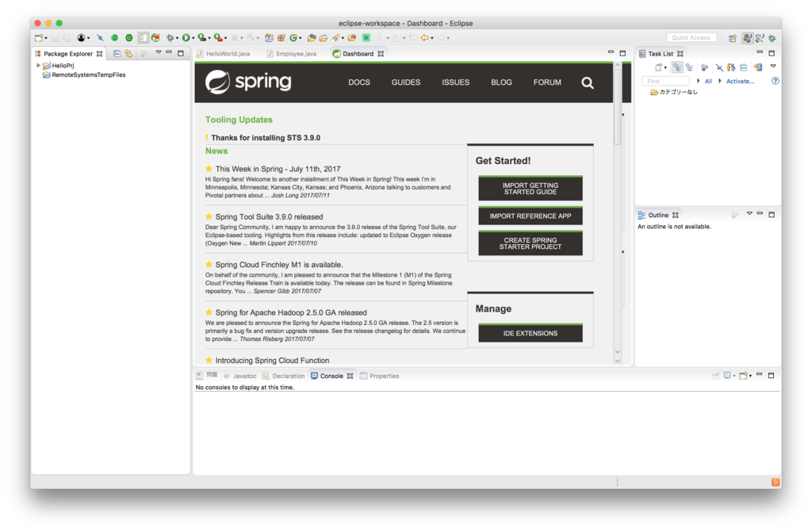Click the IDE EXTENSIONS button
This screenshot has width=812, height=532.
coord(530,332)
